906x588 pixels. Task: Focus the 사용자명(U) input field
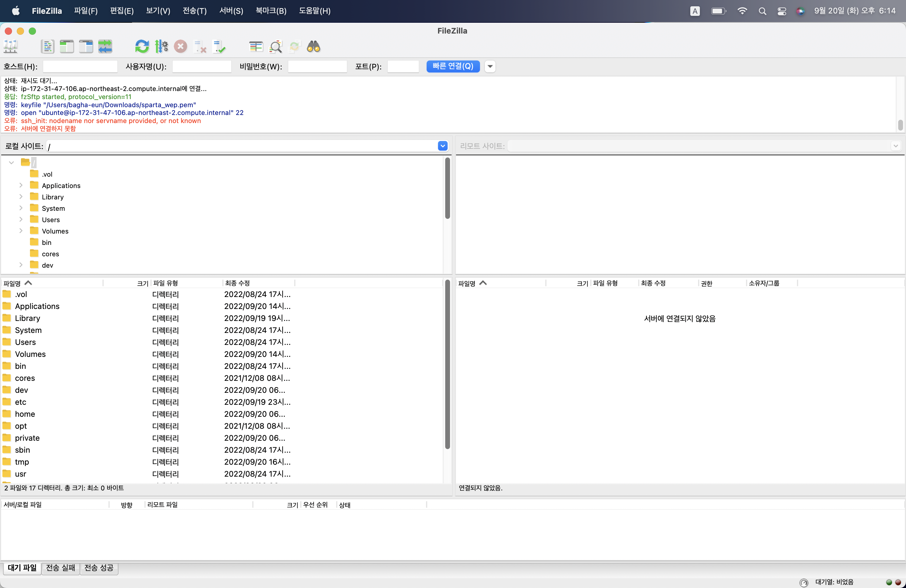(202, 66)
